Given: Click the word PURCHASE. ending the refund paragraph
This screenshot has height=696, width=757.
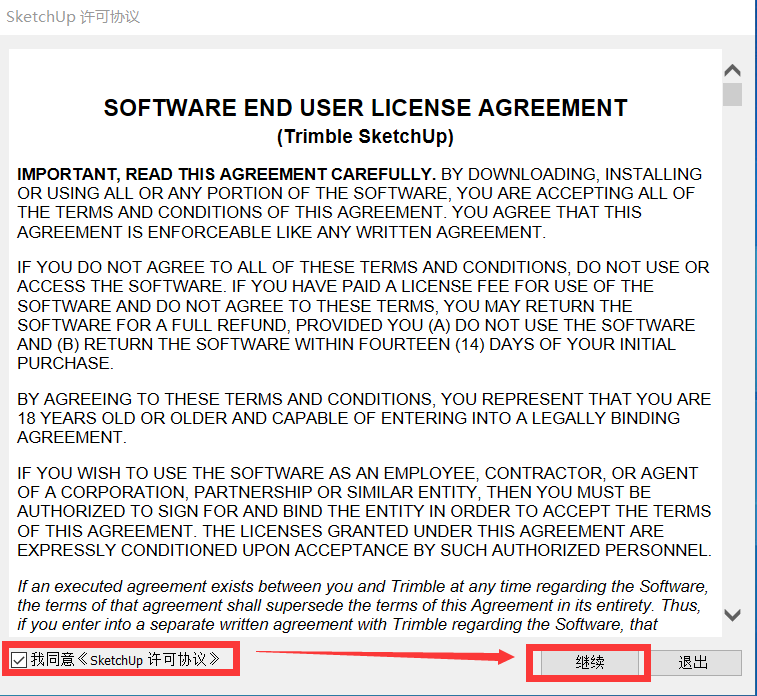Looking at the screenshot, I should pos(65,363).
